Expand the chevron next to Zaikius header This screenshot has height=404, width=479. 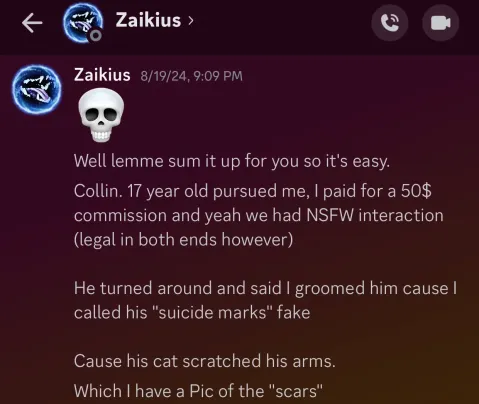click(190, 21)
